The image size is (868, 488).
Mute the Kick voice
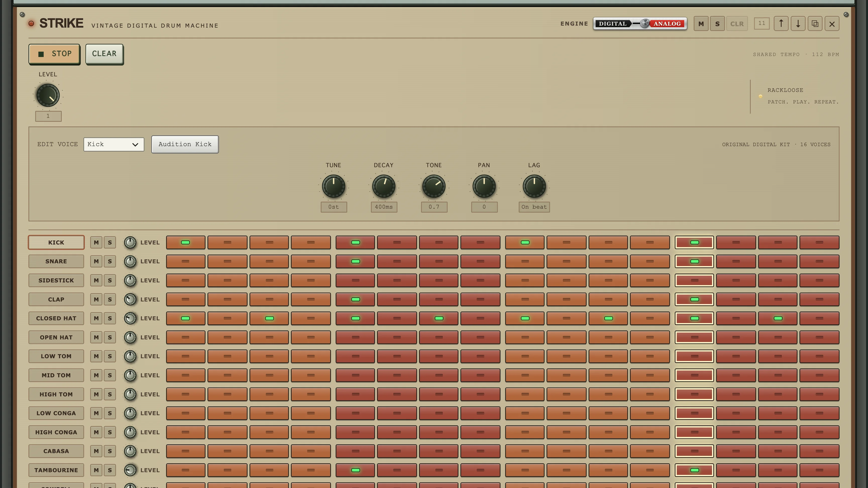[x=96, y=242]
